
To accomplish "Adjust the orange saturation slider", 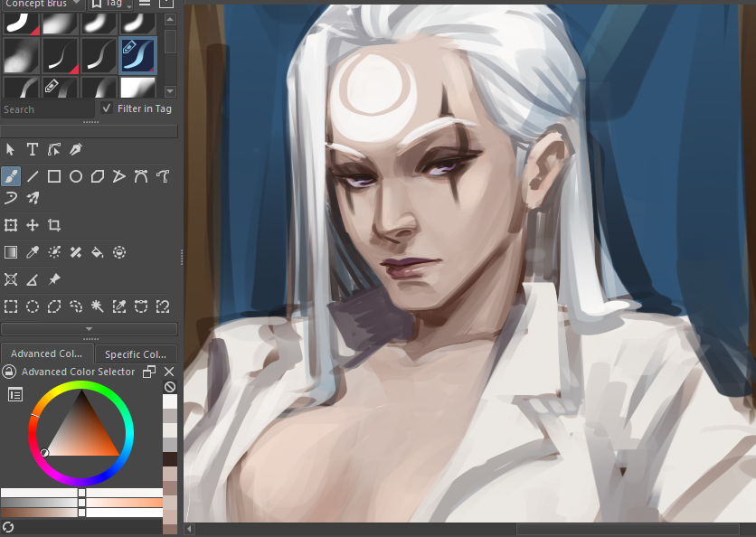I will [81, 503].
